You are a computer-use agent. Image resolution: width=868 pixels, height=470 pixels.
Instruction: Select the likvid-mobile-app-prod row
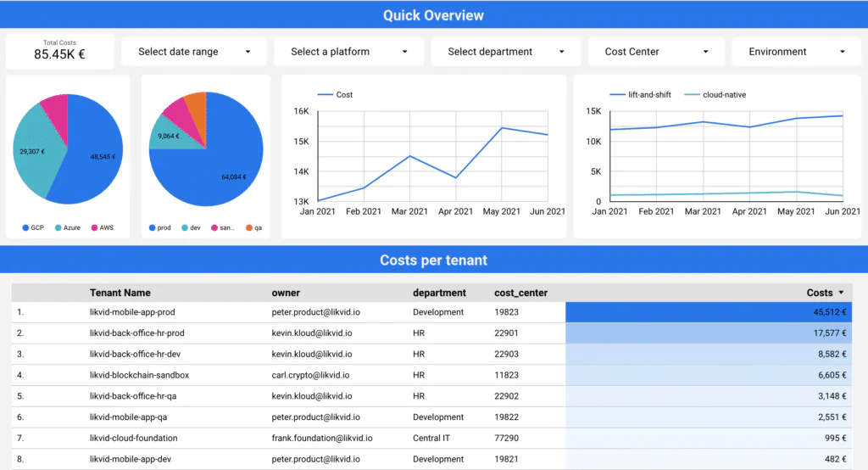coord(431,312)
